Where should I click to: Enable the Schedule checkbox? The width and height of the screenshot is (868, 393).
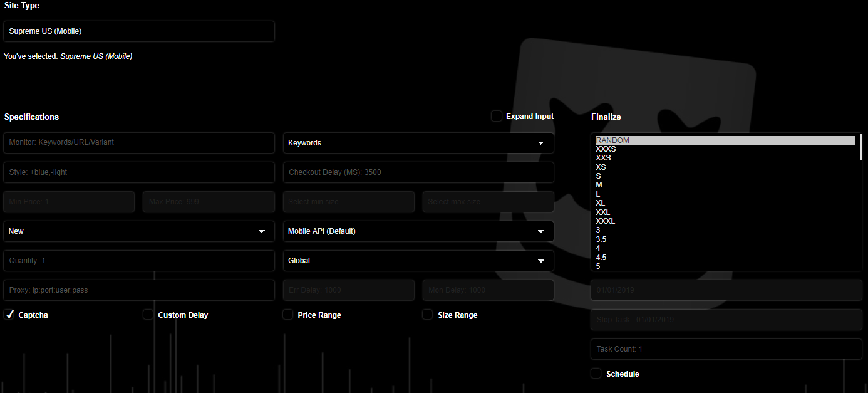pyautogui.click(x=596, y=374)
